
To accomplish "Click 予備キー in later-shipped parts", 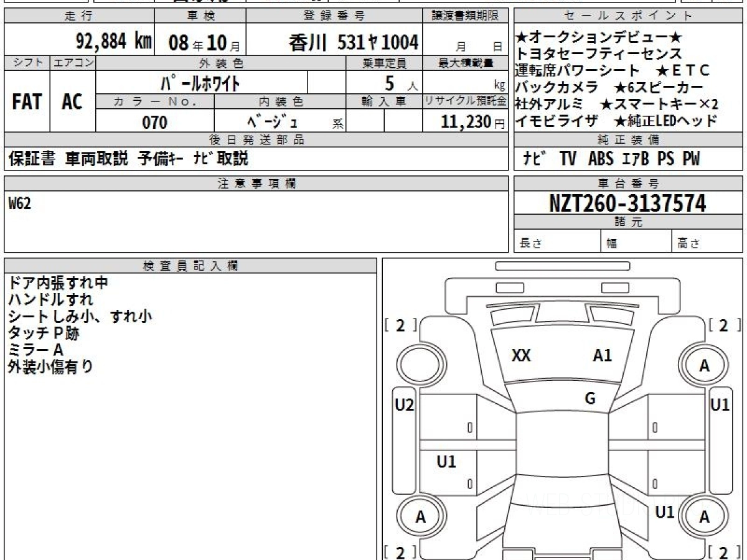I will pos(161,159).
